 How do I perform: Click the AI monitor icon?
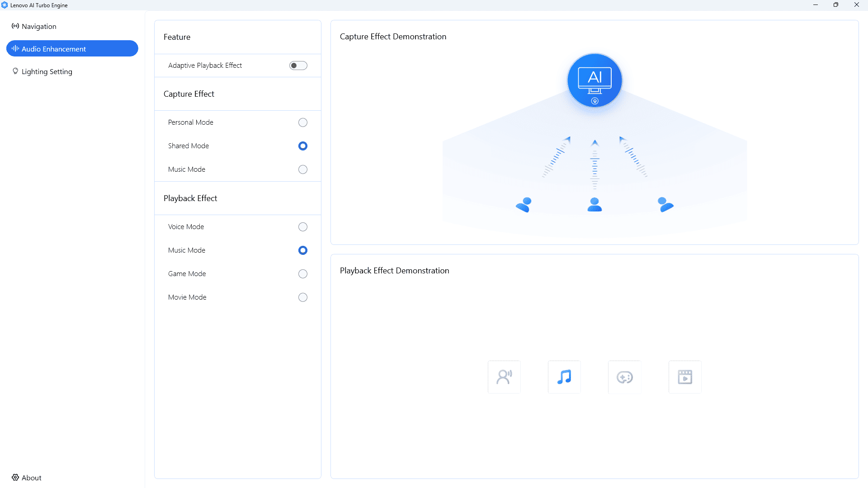pyautogui.click(x=594, y=80)
